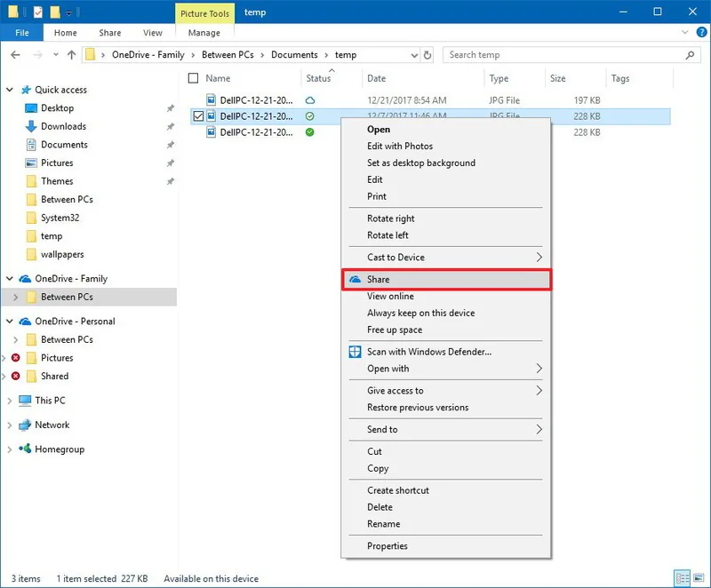
Task: Choose Free up space
Action: click(446, 330)
